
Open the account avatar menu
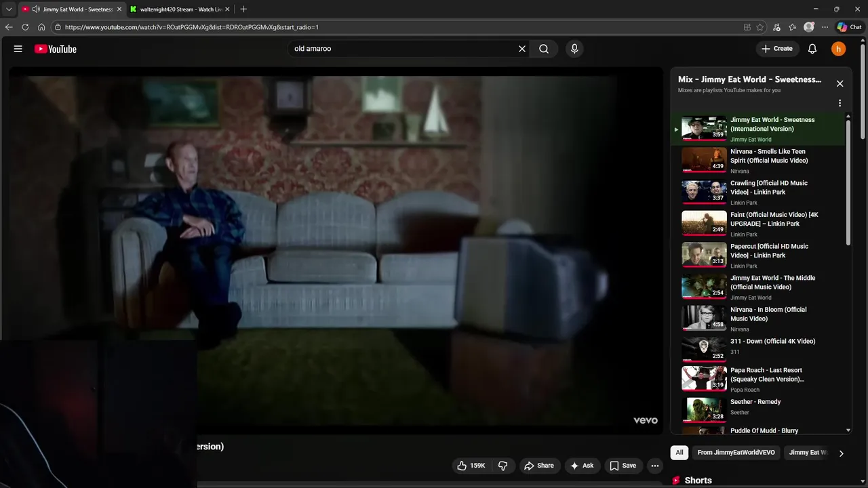pyautogui.click(x=839, y=49)
